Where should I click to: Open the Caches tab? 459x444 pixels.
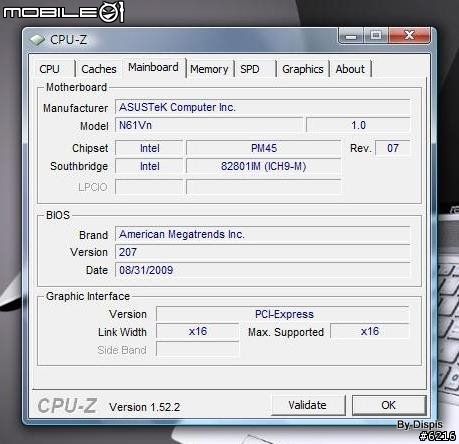pos(99,69)
